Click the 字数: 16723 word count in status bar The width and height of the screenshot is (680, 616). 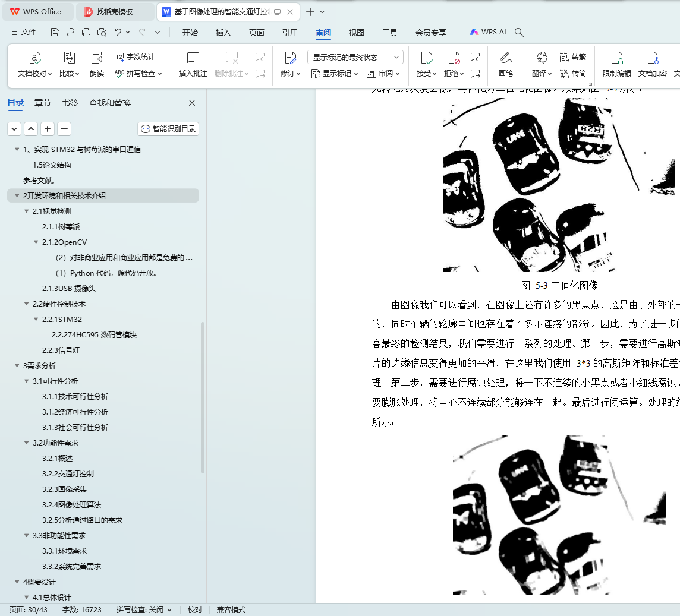pyautogui.click(x=81, y=610)
